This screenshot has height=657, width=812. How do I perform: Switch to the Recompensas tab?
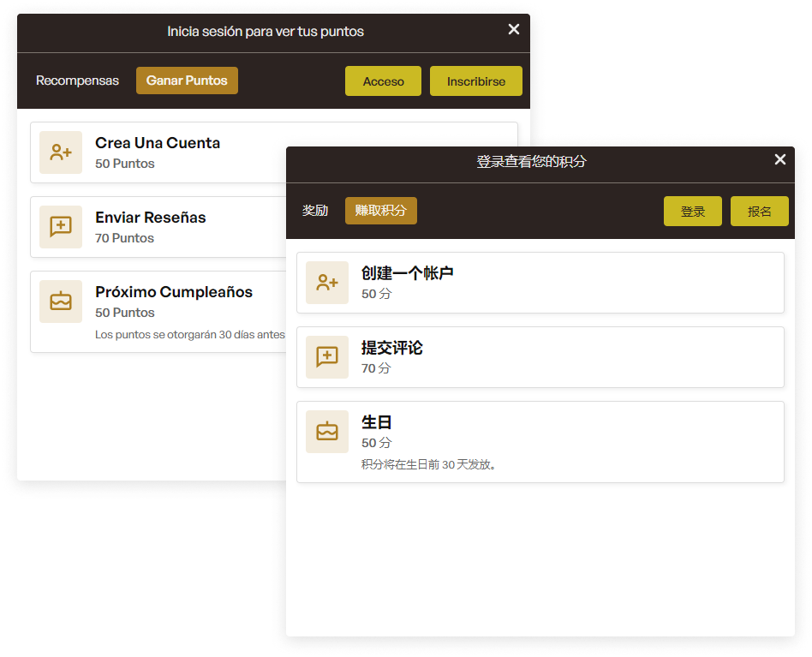click(77, 80)
